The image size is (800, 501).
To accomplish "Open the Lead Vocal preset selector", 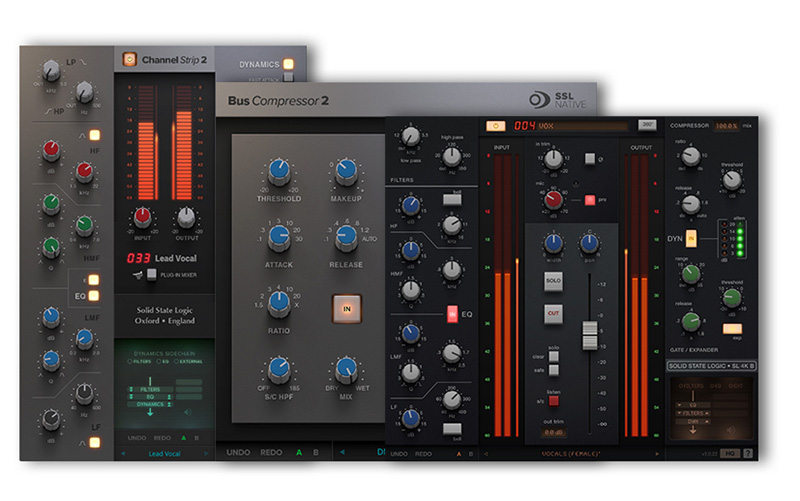I will (x=163, y=453).
